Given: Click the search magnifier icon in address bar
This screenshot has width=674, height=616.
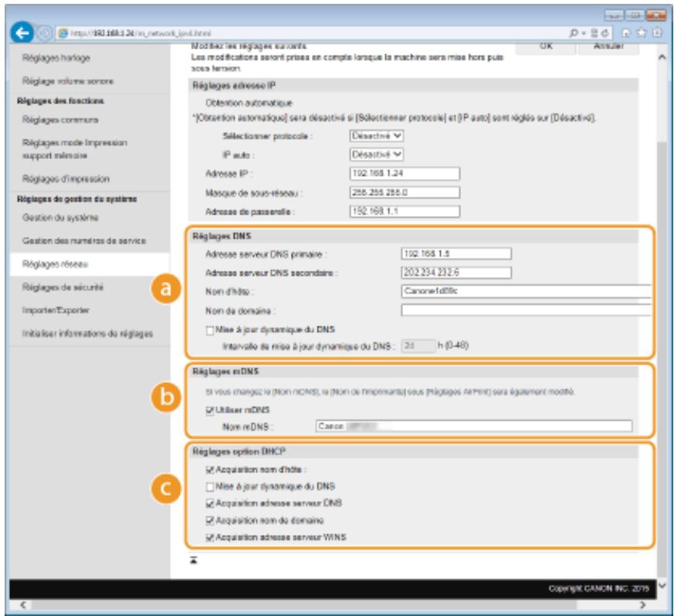Looking at the screenshot, I should (574, 33).
